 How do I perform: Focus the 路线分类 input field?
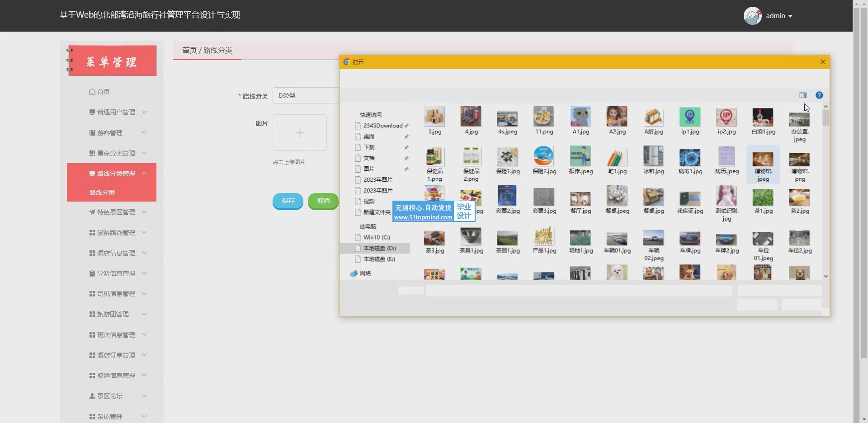tap(306, 95)
